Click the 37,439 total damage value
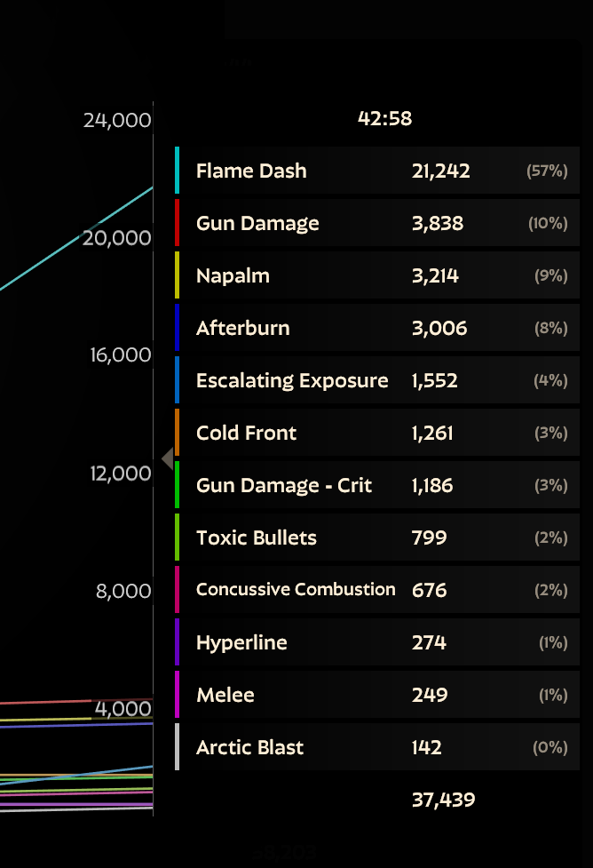This screenshot has width=593, height=868. click(444, 800)
